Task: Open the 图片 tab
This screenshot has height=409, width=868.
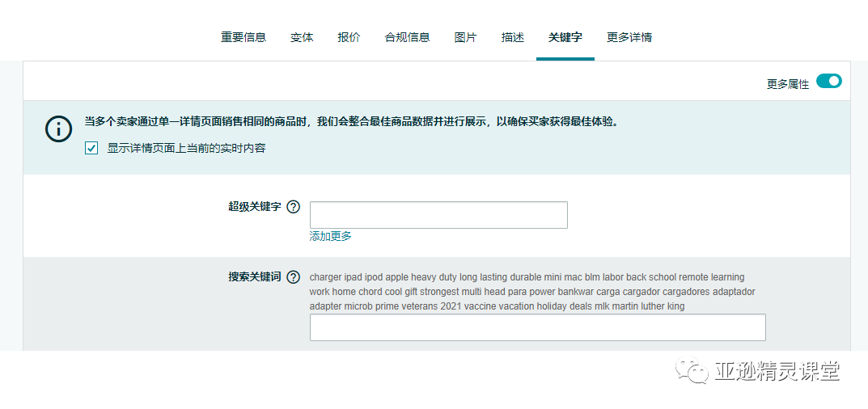Action: (x=466, y=38)
